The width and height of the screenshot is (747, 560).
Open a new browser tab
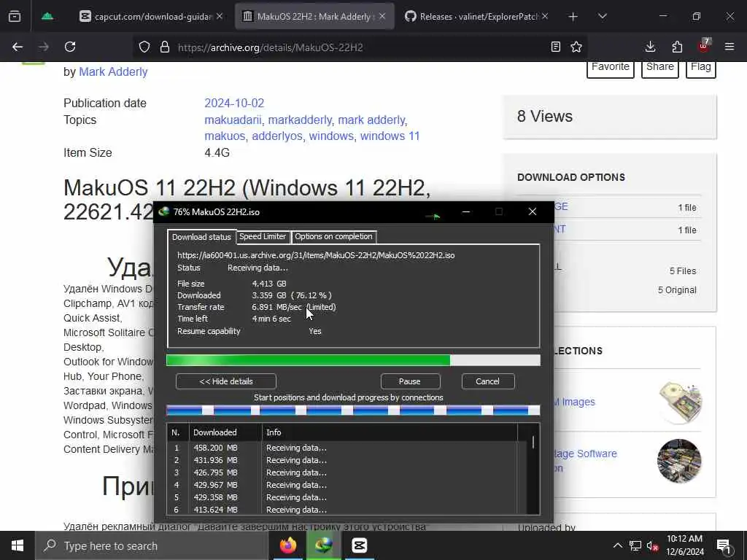pyautogui.click(x=573, y=17)
